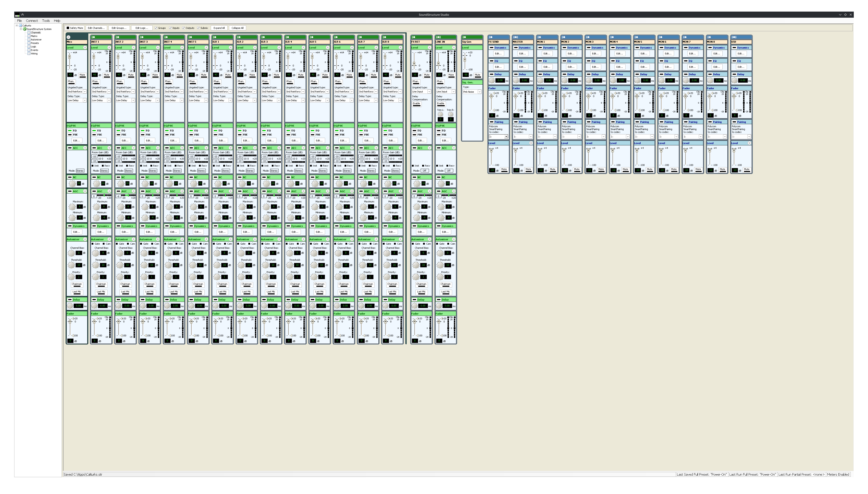Collapse the Mics group with double-arrow icon

tap(69, 37)
